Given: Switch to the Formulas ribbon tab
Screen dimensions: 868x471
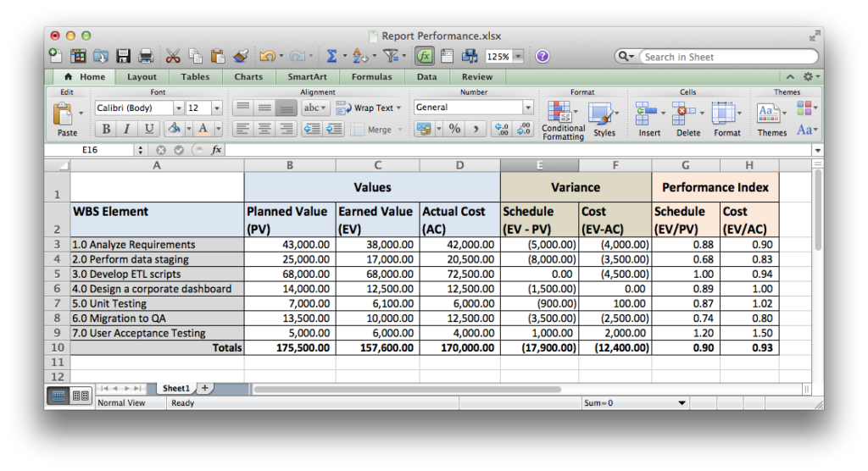Looking at the screenshot, I should pos(371,77).
